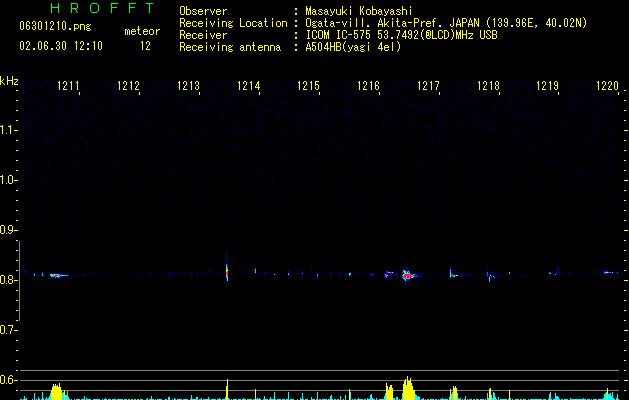Click the Receiver label
The width and height of the screenshot is (629, 400).
[203, 35]
